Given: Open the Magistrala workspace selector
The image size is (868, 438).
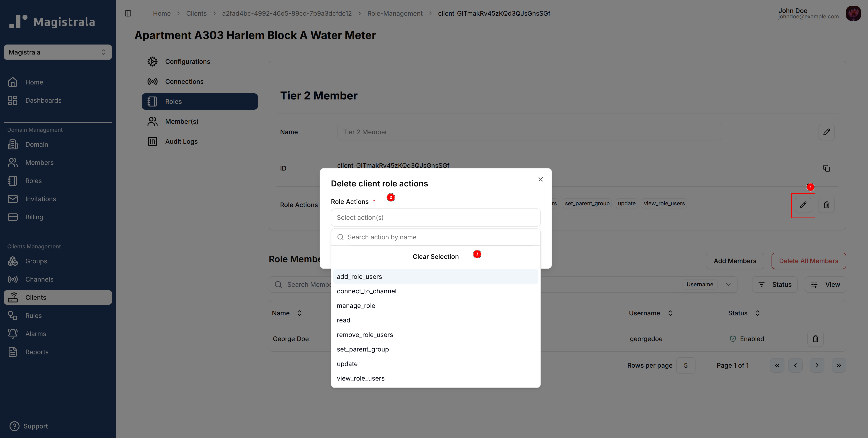Looking at the screenshot, I should tap(57, 52).
